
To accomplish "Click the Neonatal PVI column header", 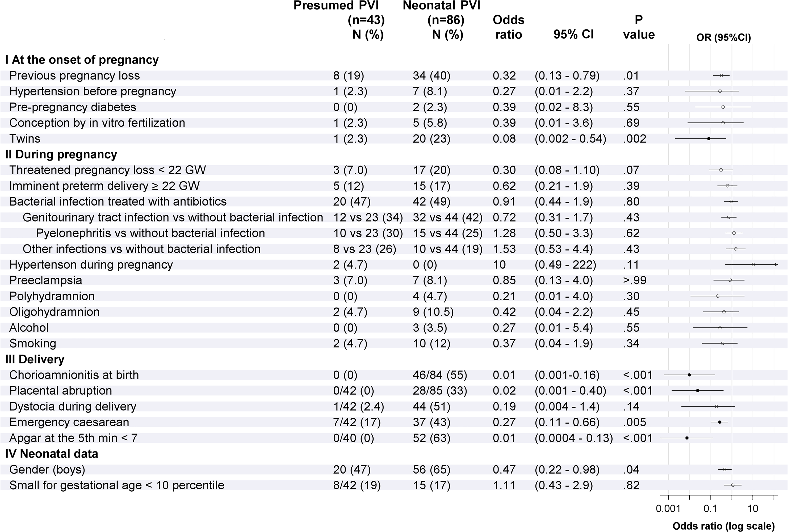I will point(442,20).
